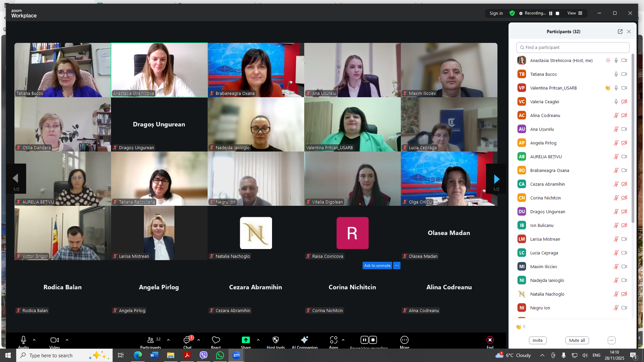Expand video options arrow beside Video

pos(67,340)
